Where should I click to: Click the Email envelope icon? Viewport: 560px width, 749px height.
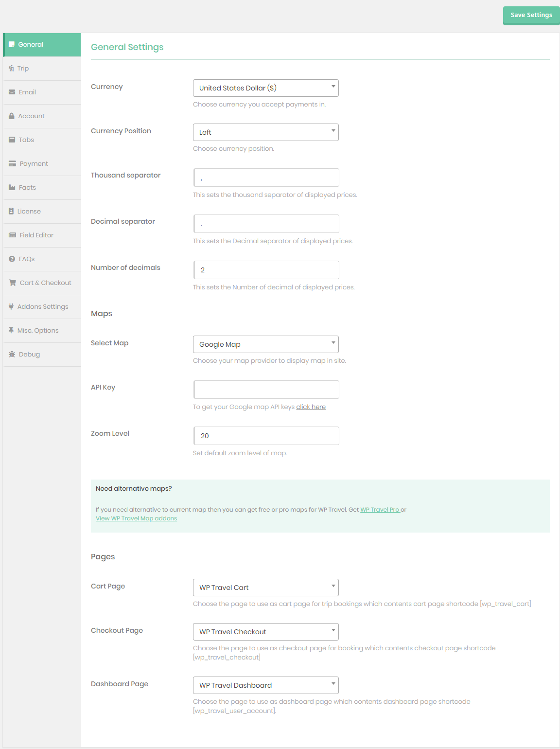12,92
